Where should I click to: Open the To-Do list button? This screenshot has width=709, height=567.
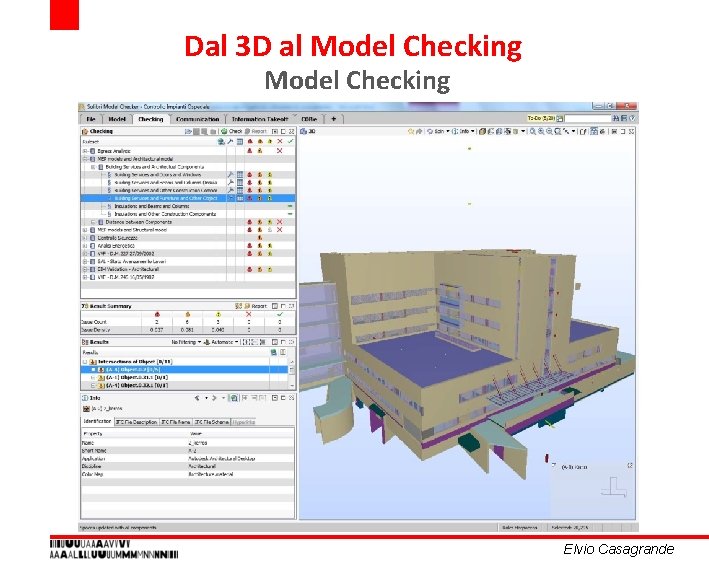(544, 118)
